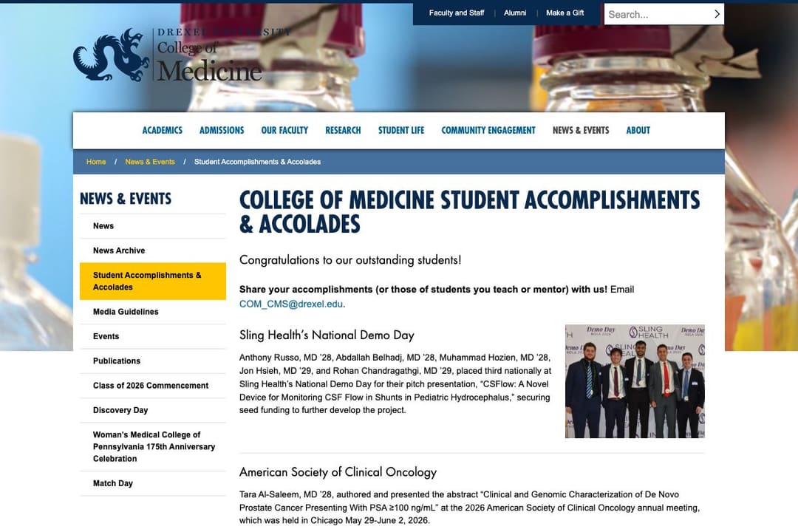Open Class of 2026 Commencement link

point(153,386)
